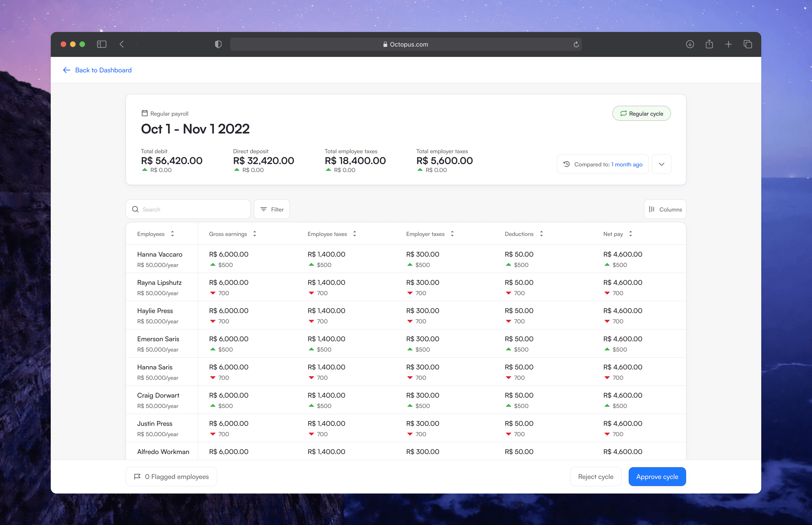Screen dimensions: 812x525
Task: Select the Hanna Vaccaro row name
Action: (160, 254)
